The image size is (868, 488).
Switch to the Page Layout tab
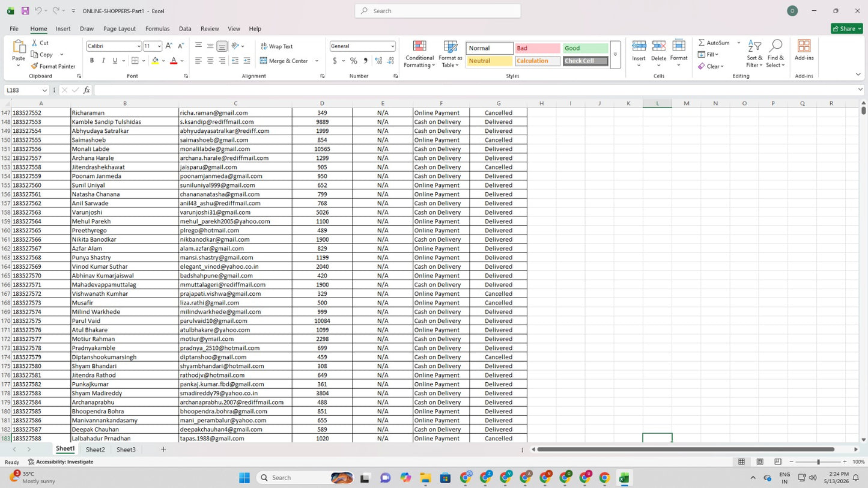[x=120, y=29]
